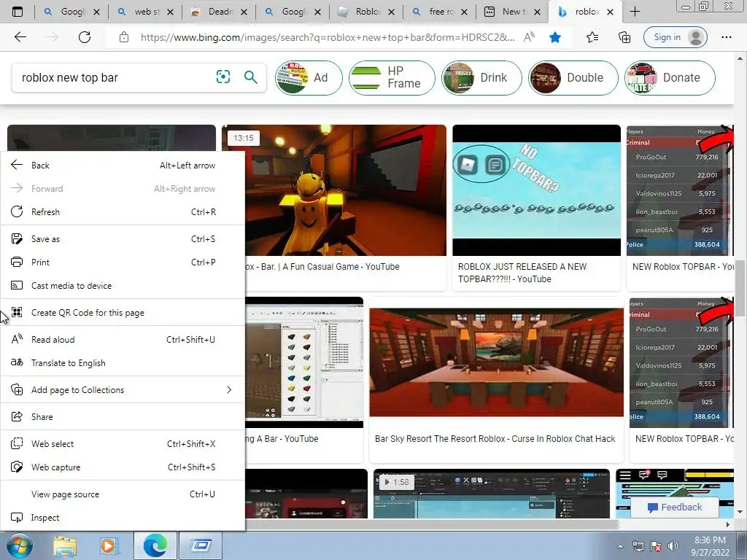Choose Translate to English
Screen dimensions: 747x560
coord(123,363)
